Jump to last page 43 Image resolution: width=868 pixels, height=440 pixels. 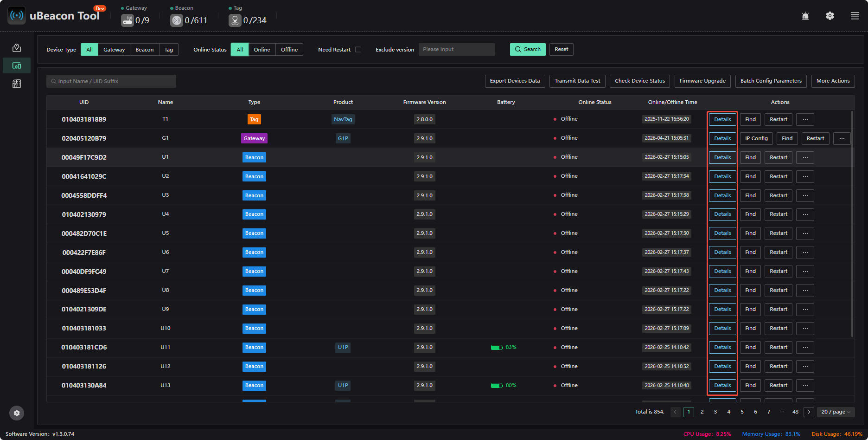pos(796,412)
